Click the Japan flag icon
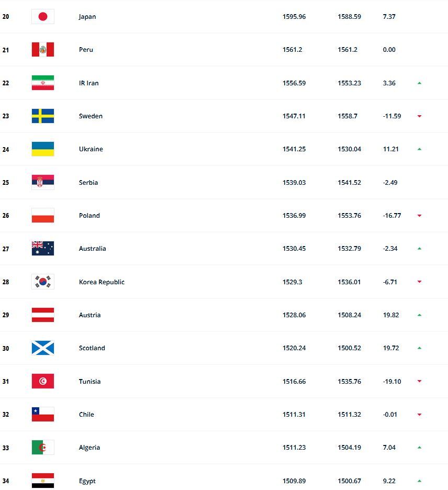Screen dimensions: 448x490 click(43, 17)
